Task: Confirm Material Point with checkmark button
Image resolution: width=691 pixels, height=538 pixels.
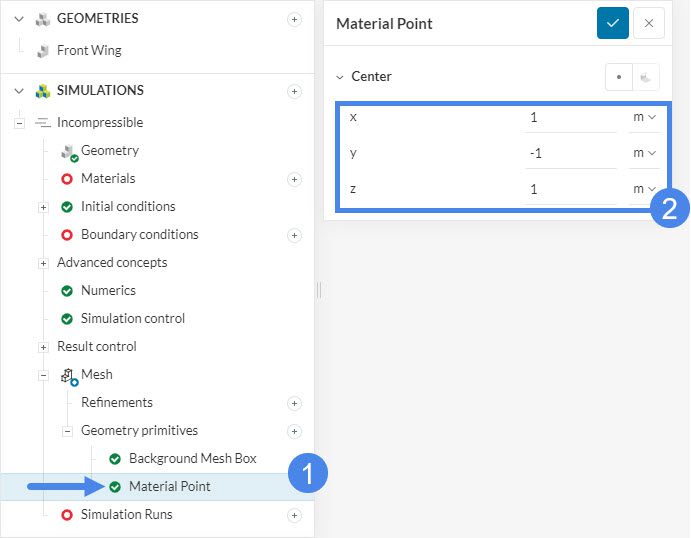Action: tap(612, 23)
